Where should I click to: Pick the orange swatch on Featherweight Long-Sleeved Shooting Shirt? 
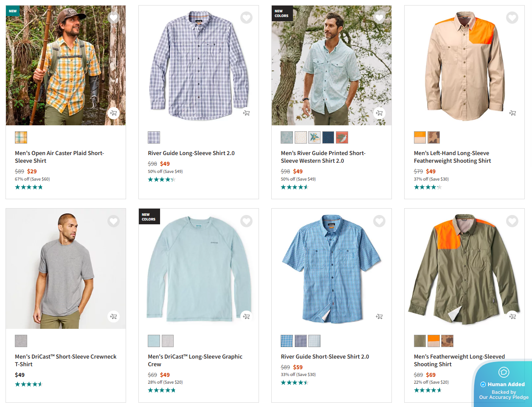[x=433, y=341]
